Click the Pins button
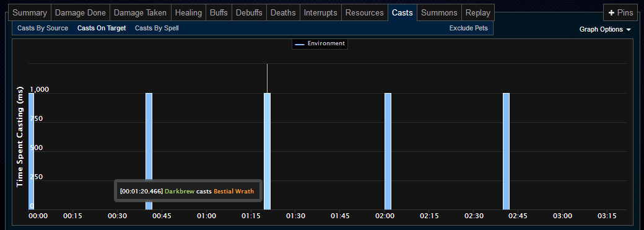This screenshot has width=644, height=230. [x=620, y=13]
